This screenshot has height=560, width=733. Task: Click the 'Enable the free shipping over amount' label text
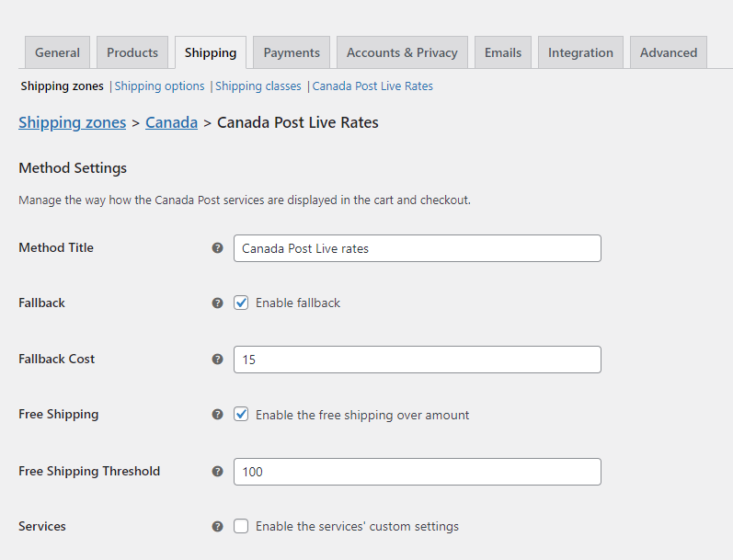coord(362,415)
